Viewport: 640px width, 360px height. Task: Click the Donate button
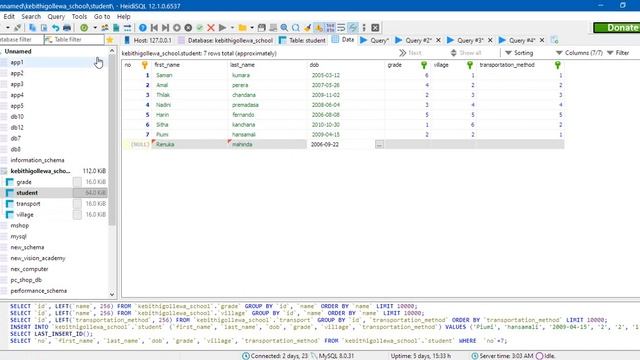[x=617, y=27]
